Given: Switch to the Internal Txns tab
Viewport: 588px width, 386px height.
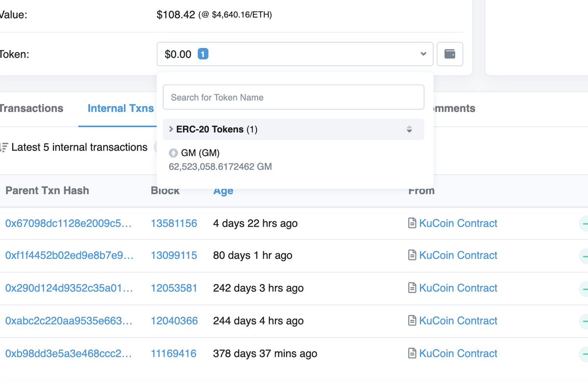Looking at the screenshot, I should pos(121,108).
